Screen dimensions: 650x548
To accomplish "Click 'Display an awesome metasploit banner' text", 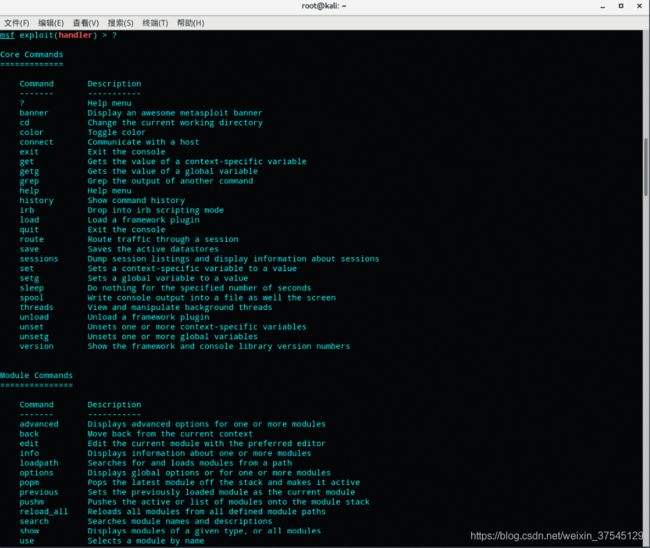I will (175, 113).
